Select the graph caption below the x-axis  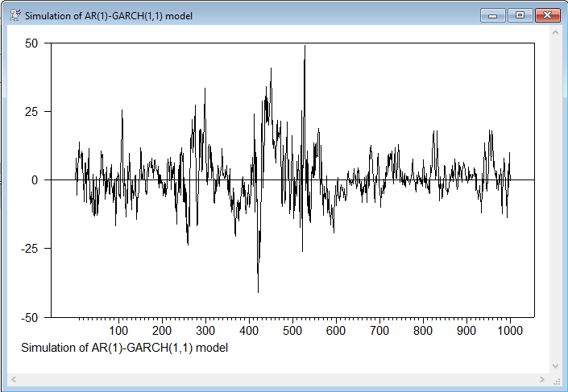coord(125,348)
